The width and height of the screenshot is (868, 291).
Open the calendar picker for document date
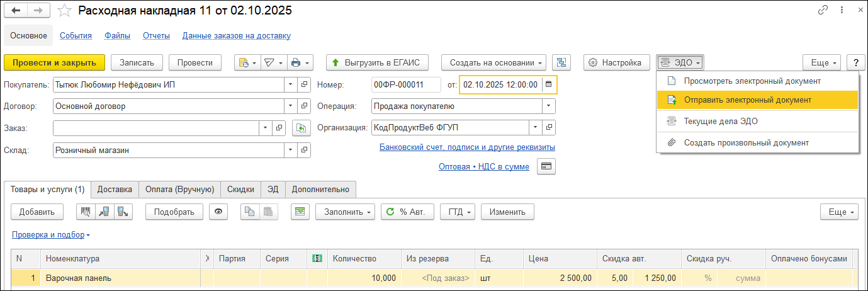[548, 84]
